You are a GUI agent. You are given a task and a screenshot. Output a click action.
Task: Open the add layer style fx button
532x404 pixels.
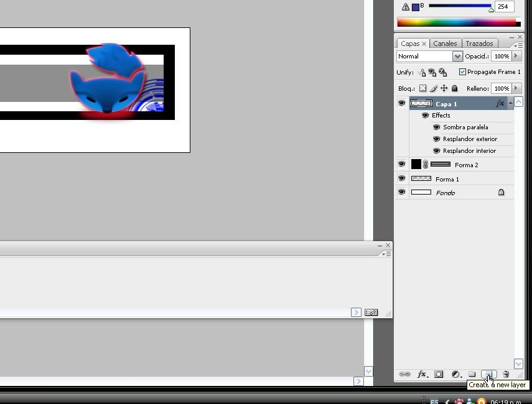click(422, 374)
